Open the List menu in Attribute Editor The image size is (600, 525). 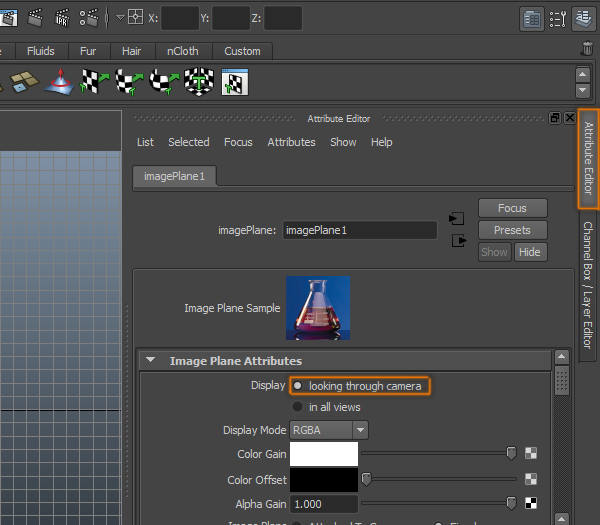point(145,142)
